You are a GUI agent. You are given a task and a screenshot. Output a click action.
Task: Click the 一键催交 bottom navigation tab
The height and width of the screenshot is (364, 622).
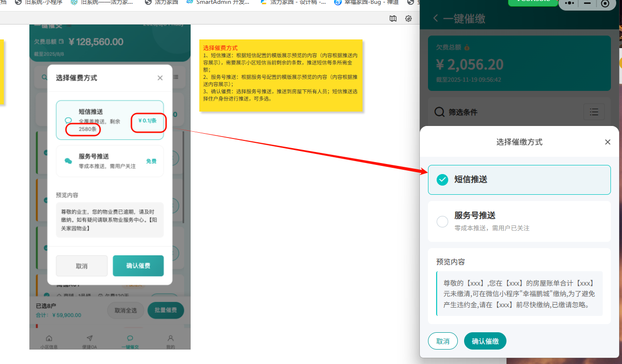coord(130,341)
